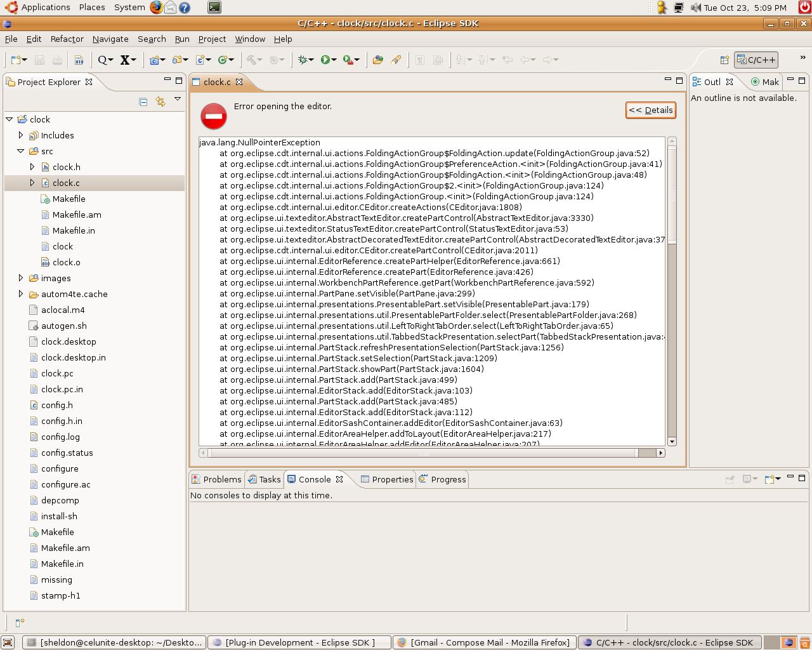Close the clock.c editor tab
The width and height of the screenshot is (812, 650).
point(239,82)
